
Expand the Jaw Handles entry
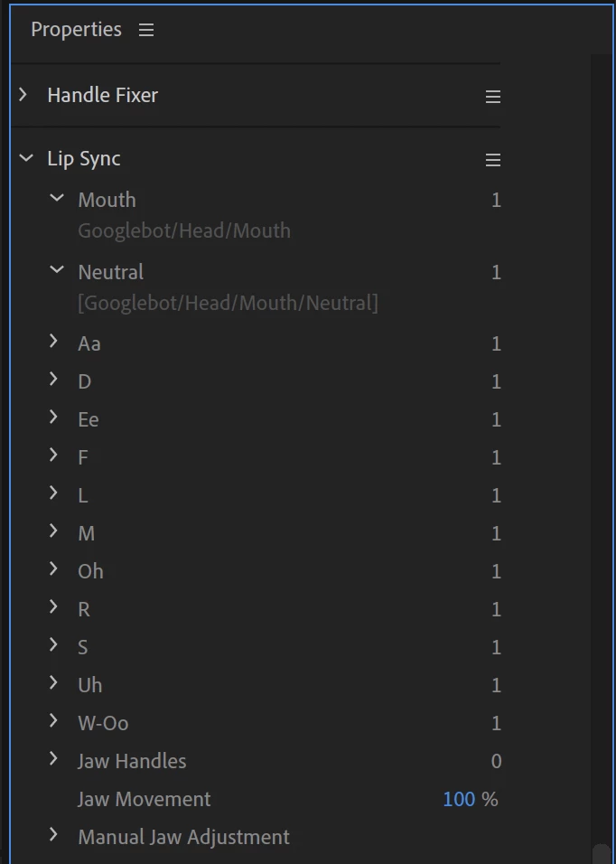(x=54, y=759)
